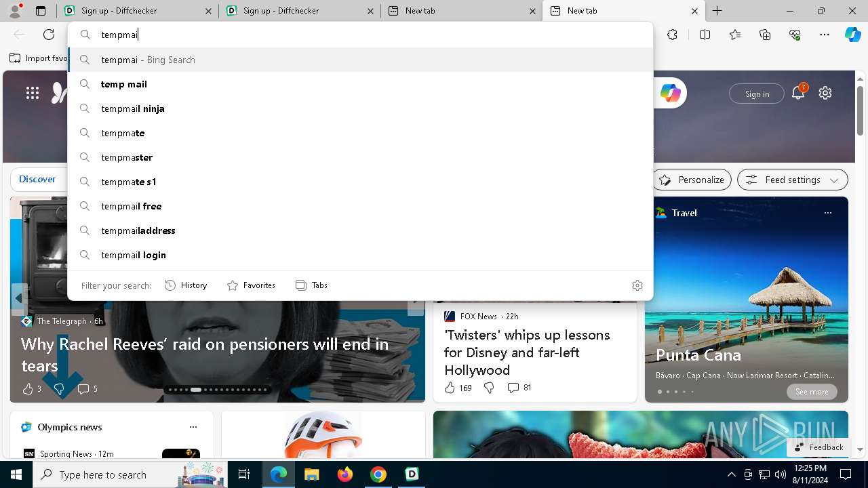Screen dimensions: 868x488
Task: Open Collections toolbar icon
Action: 765,35
